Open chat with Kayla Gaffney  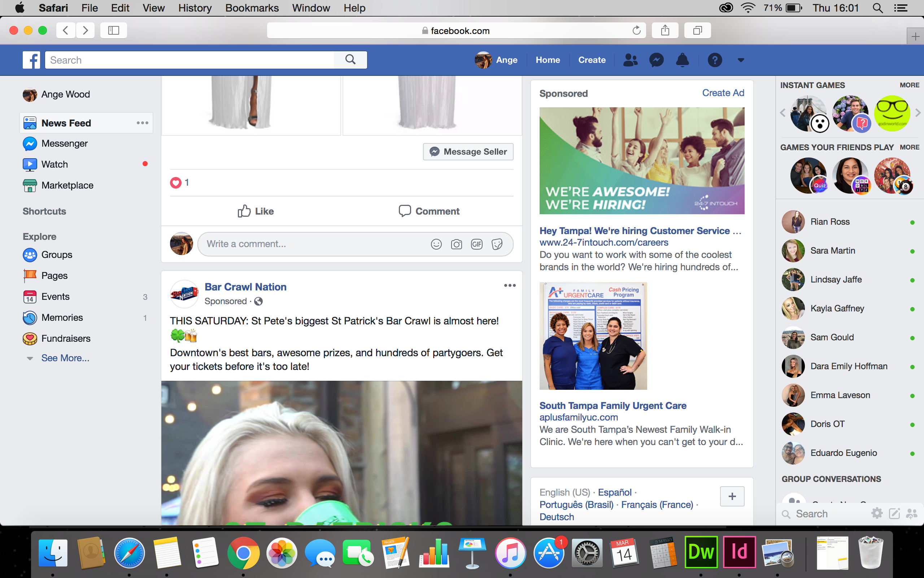click(849, 309)
